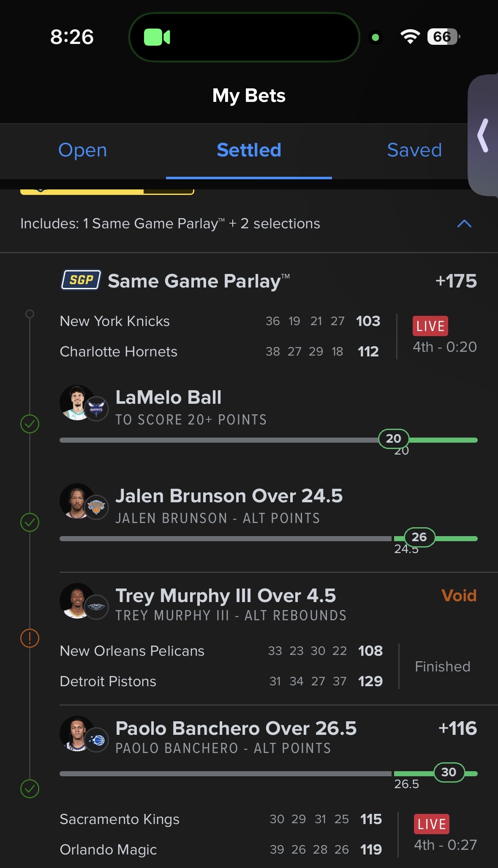Tap the green FaceTime camera indicator
Image resolution: width=498 pixels, height=868 pixels.
[157, 37]
